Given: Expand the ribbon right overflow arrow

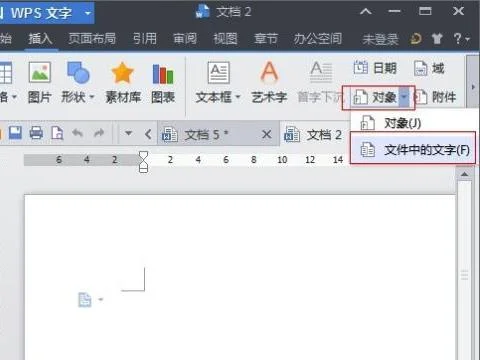Looking at the screenshot, I should (473, 87).
